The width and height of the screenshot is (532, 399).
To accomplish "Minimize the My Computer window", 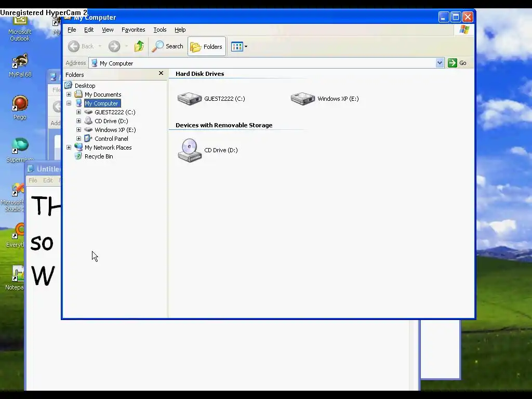I will (x=444, y=17).
